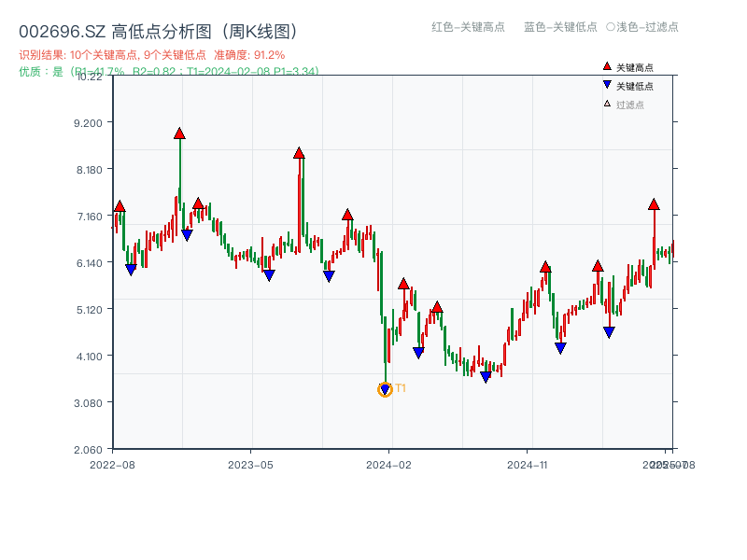Screen dimensions: 747x560
Task: Toggle the 关键低点 legend label
Action: tap(635, 86)
